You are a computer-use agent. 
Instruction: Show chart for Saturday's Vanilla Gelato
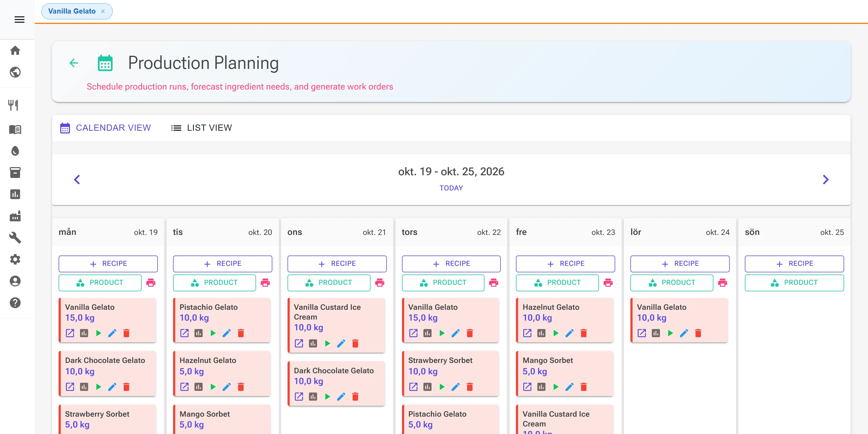tap(656, 333)
